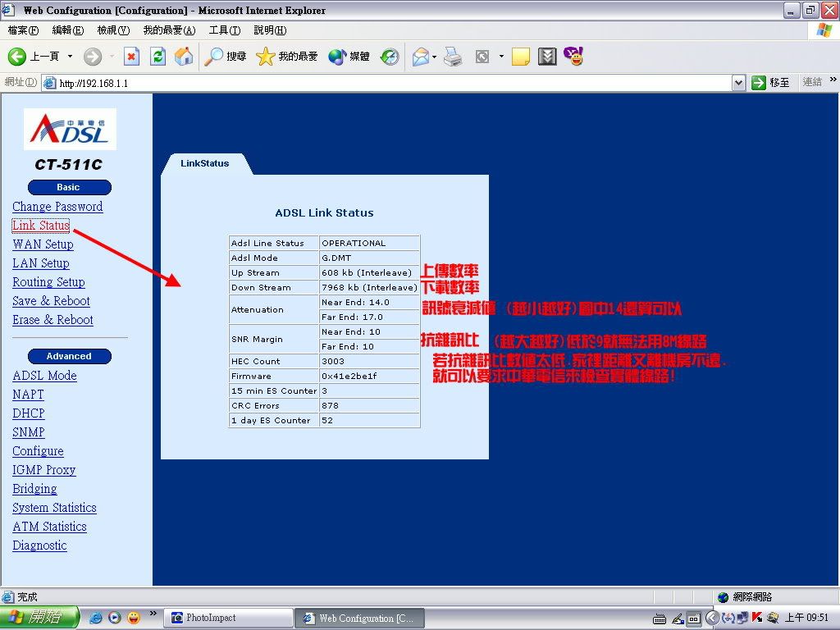Open the Help (說明) menu

point(270,30)
